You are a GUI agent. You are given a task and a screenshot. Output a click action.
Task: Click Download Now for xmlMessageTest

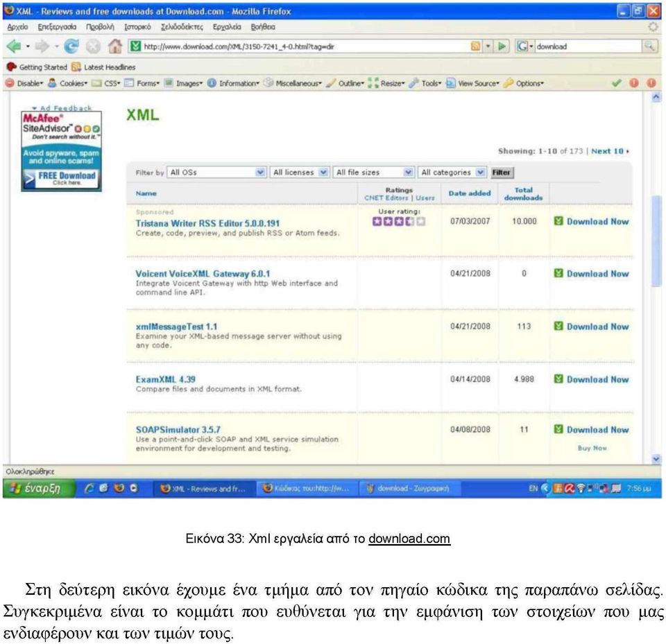(597, 327)
